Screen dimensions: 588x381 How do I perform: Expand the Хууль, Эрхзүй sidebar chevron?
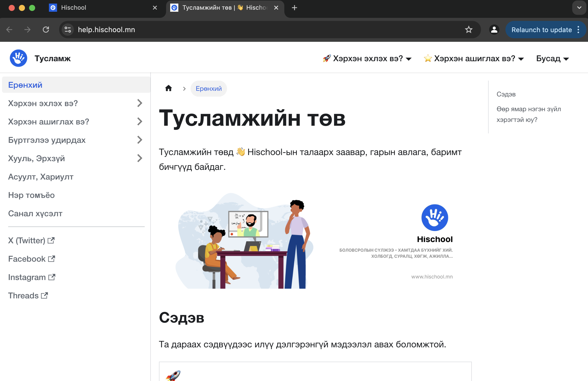click(x=139, y=158)
